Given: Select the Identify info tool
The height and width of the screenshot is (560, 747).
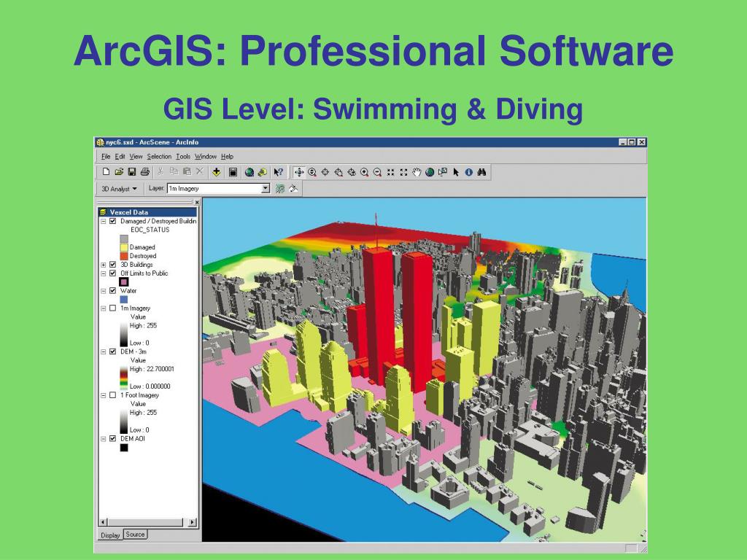Looking at the screenshot, I should click(469, 172).
